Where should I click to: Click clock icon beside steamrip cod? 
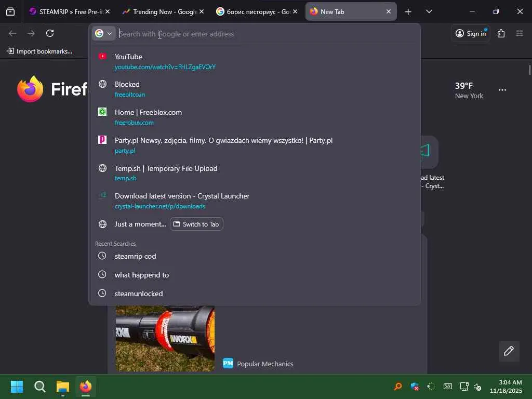click(102, 256)
